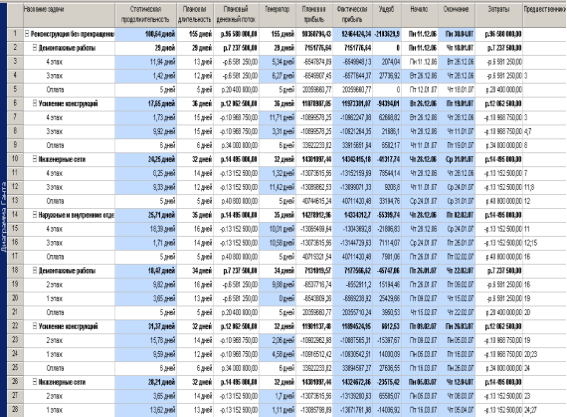The image size is (567, 417).
Task: Collapse Усиление конструкций group in row 22
Action: [x=35, y=326]
